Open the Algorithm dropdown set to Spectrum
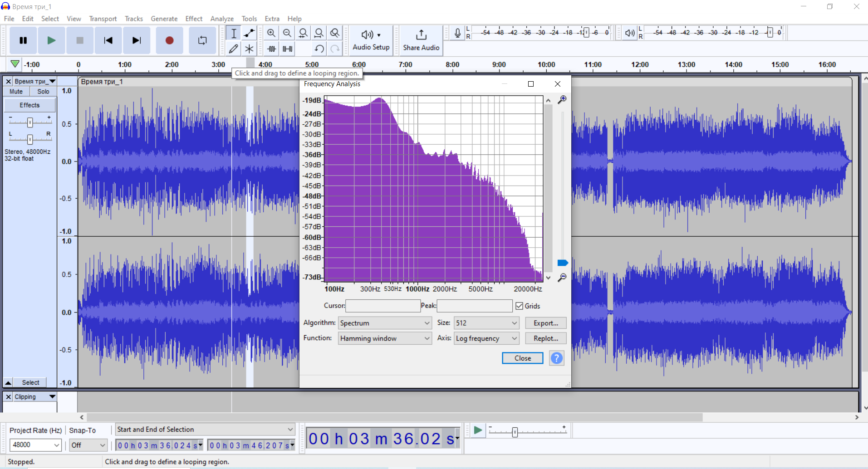Screen dimensions: 868x469 (x=384, y=323)
